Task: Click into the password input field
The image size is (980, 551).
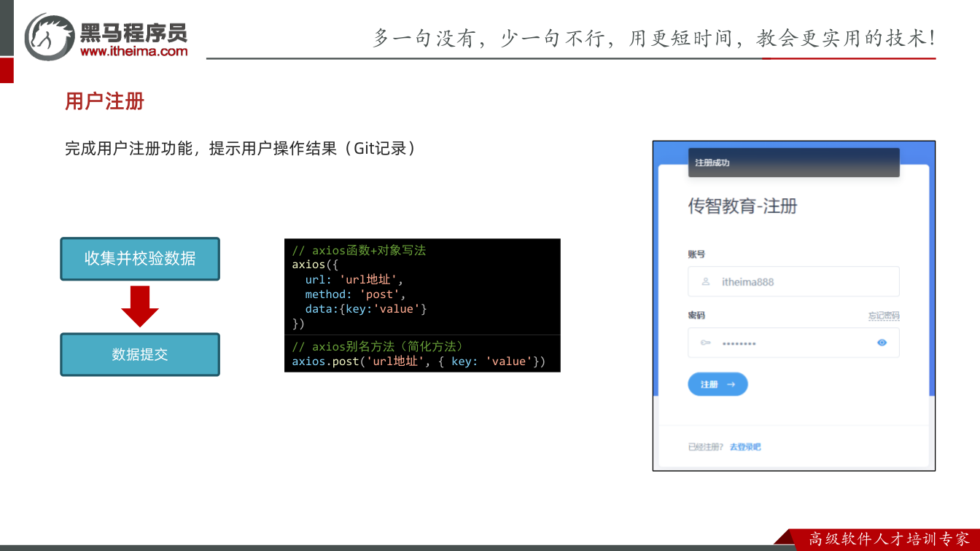Action: [x=793, y=343]
